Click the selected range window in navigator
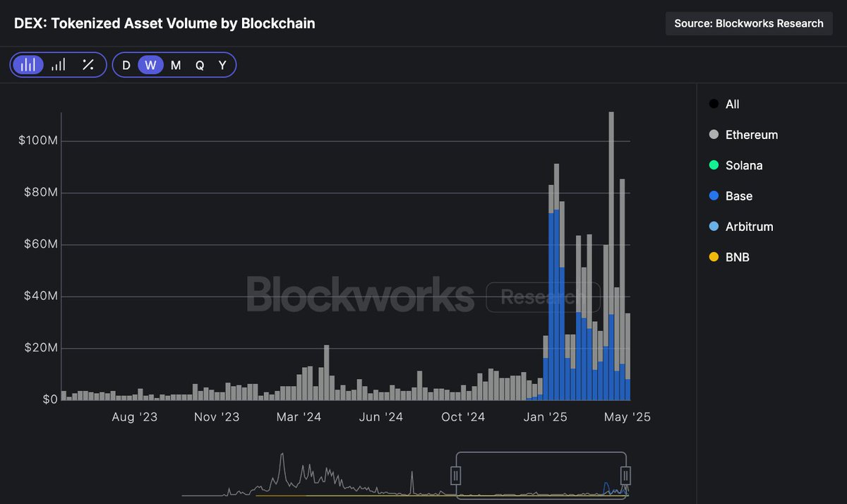Viewport: 847px width, 504px height. [x=541, y=475]
